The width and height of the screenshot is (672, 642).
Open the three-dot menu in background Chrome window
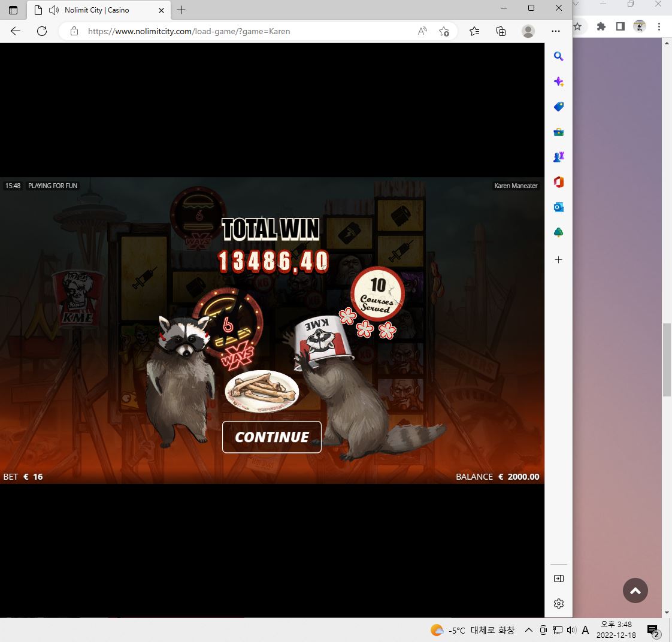pos(659,26)
